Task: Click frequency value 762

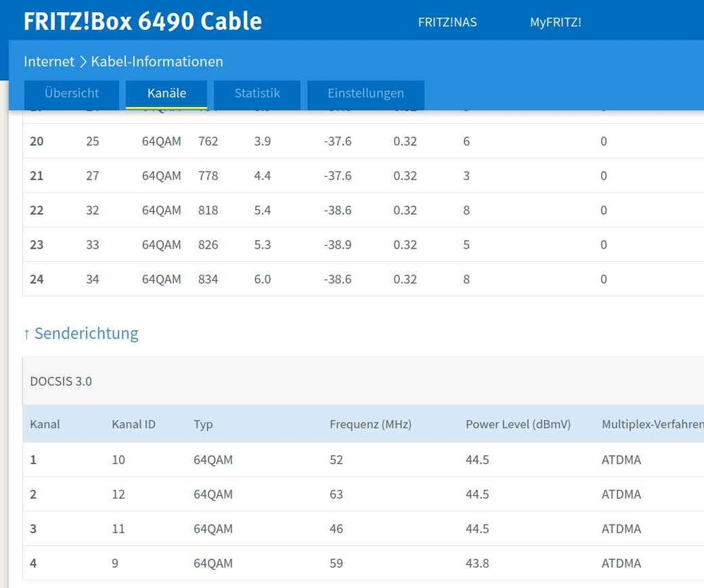Action: (x=208, y=142)
